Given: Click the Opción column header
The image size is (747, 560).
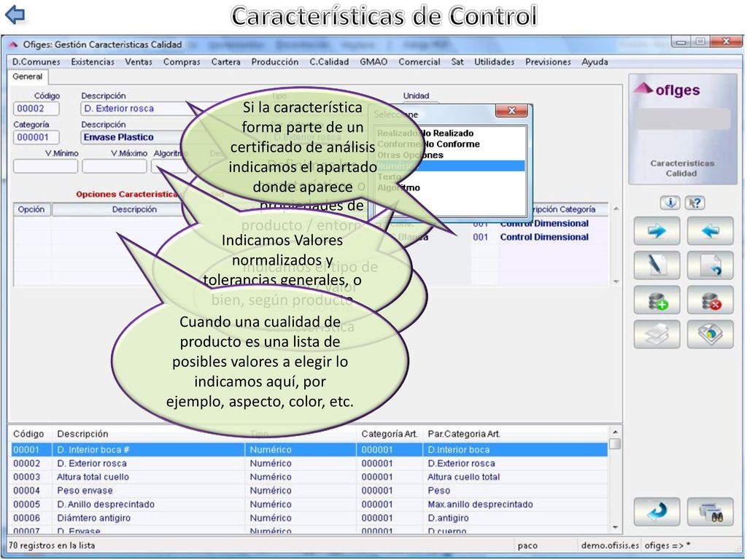Looking at the screenshot, I should 31,209.
